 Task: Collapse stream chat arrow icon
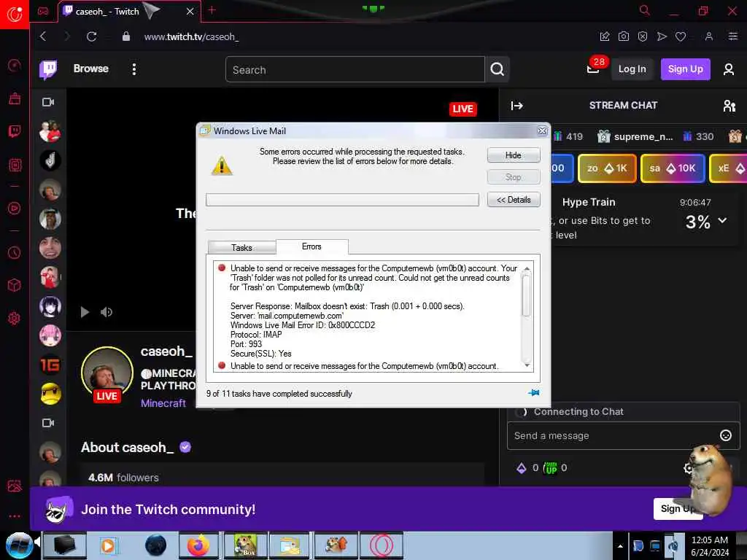pos(517,106)
